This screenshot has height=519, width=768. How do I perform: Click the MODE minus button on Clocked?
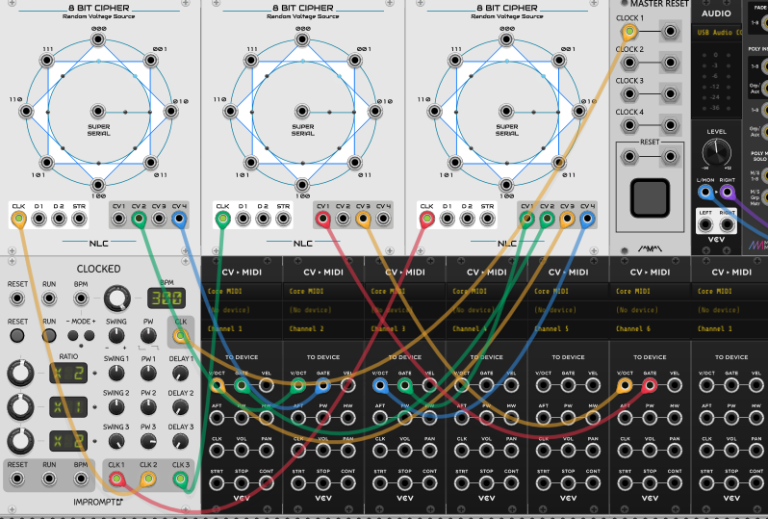[73, 335]
